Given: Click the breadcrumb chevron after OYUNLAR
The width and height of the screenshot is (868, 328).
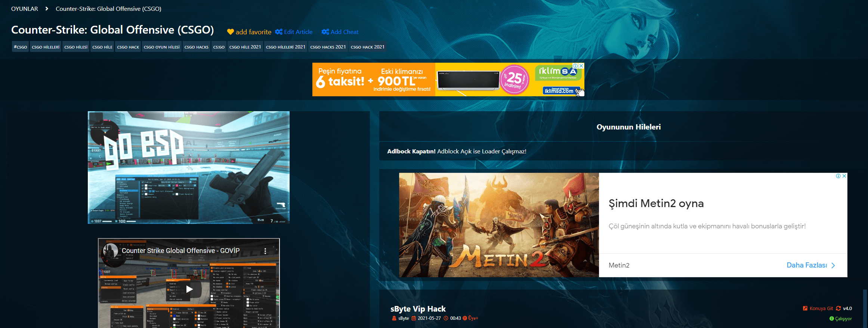Looking at the screenshot, I should pos(47,9).
